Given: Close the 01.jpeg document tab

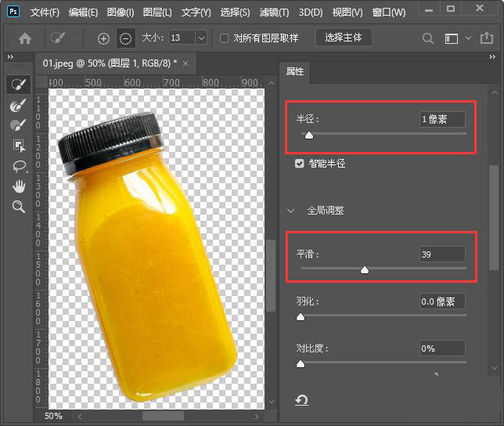Looking at the screenshot, I should click(x=185, y=63).
